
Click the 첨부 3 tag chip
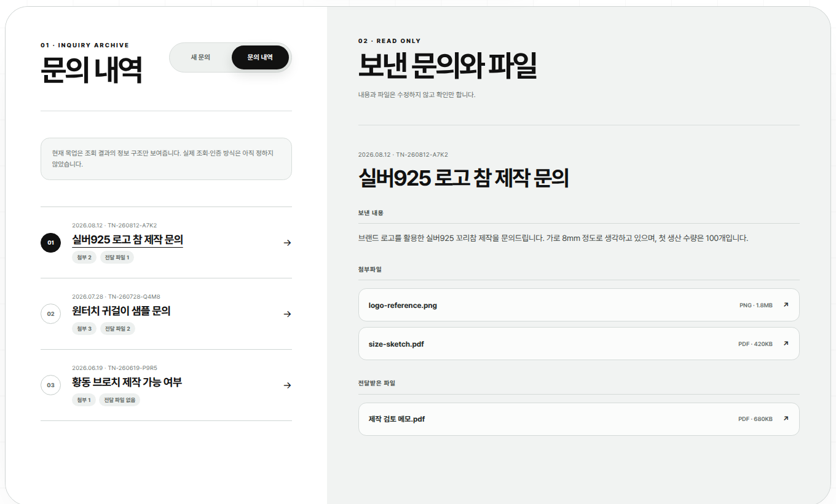click(x=84, y=329)
